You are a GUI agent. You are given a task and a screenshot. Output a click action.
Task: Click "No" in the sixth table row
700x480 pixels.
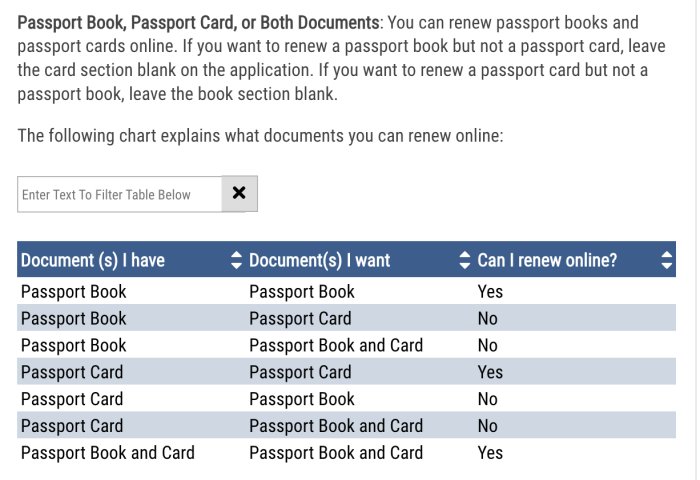point(488,425)
